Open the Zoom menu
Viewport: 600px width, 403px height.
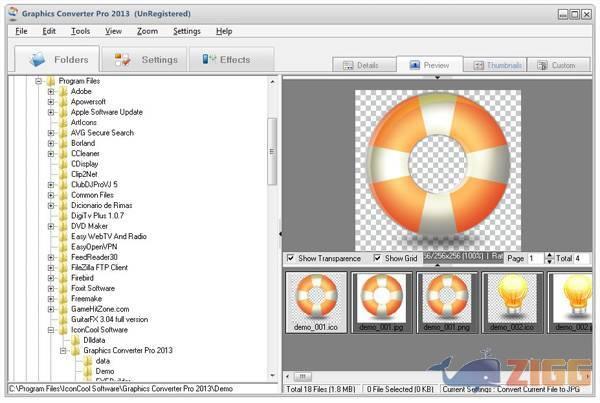coord(147,31)
